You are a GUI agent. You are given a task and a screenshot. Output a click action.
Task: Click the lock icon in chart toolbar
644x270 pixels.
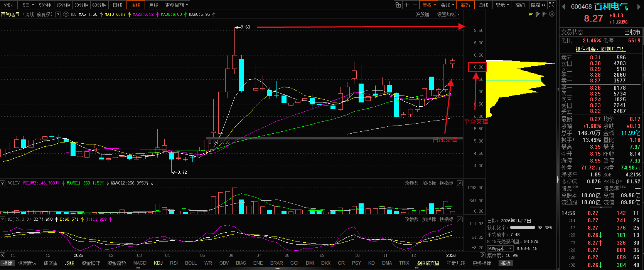pos(398,5)
